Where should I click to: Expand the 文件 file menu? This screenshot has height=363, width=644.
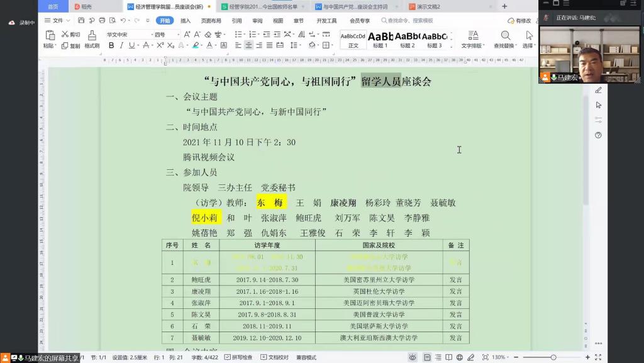point(58,21)
